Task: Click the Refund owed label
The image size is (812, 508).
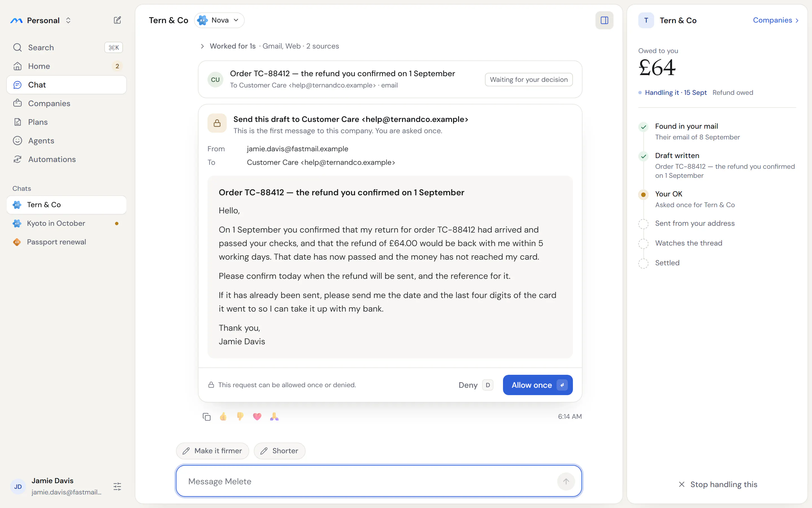Action: click(732, 93)
